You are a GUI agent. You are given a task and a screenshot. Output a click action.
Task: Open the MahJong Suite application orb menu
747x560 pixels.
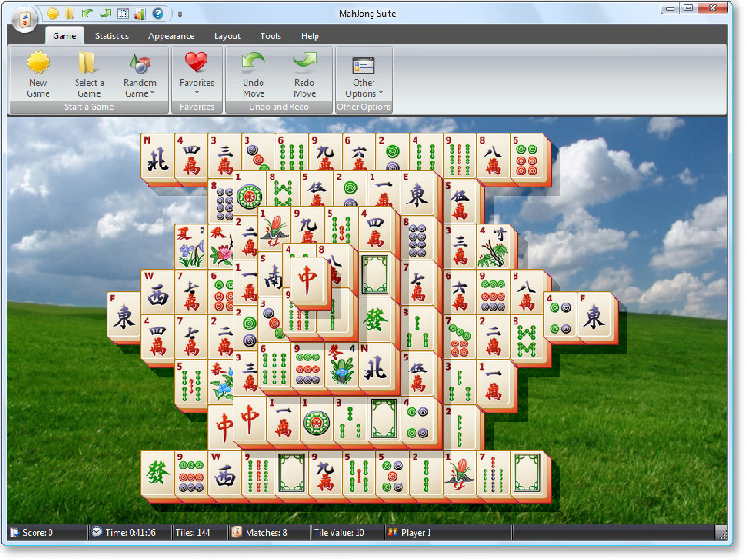click(x=24, y=20)
